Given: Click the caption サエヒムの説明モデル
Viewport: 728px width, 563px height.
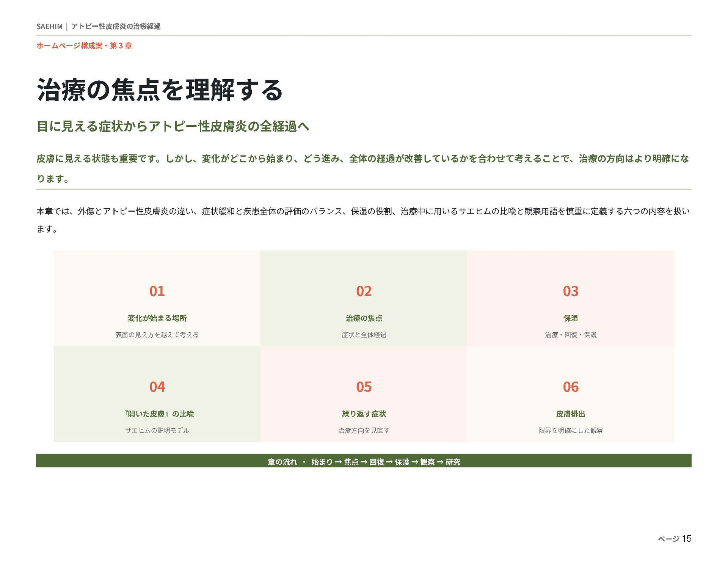Looking at the screenshot, I should point(157,430).
